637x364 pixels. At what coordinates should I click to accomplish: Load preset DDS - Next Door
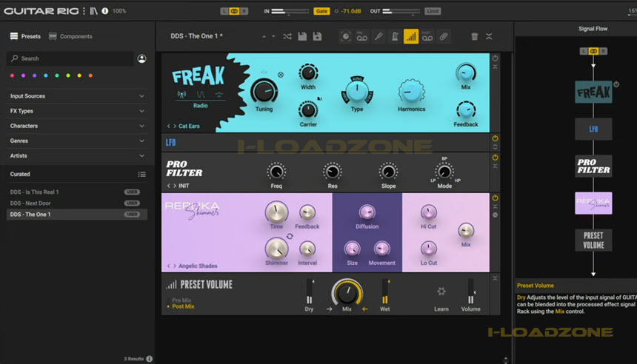[x=77, y=203]
